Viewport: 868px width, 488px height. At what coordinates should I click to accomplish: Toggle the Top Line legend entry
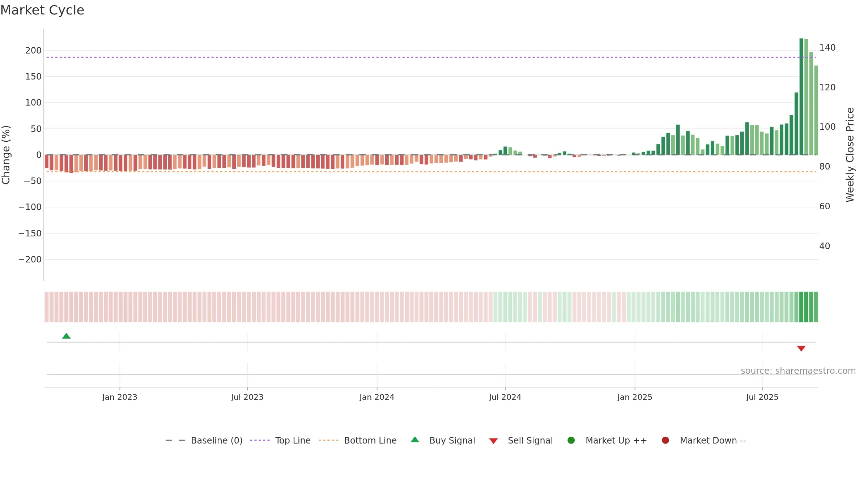pos(280,440)
